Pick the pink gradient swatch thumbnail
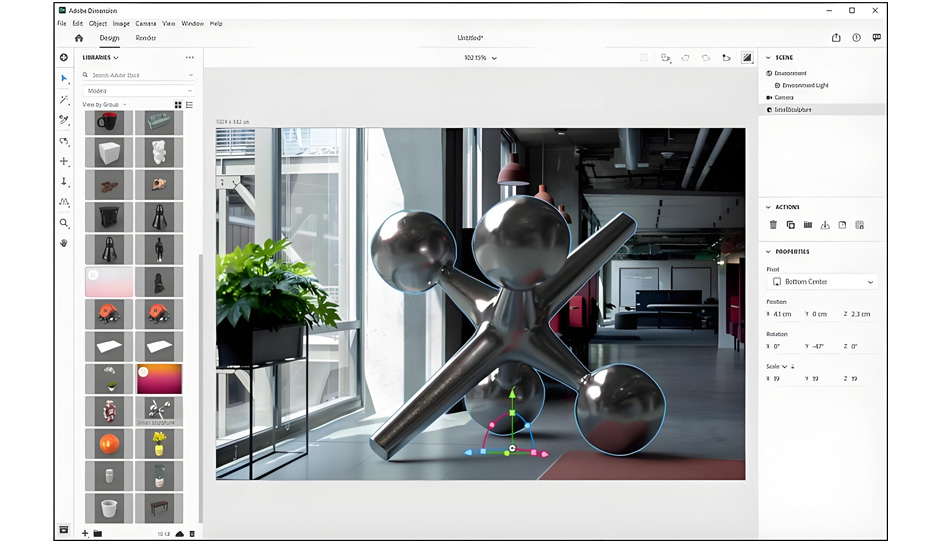 click(x=109, y=282)
